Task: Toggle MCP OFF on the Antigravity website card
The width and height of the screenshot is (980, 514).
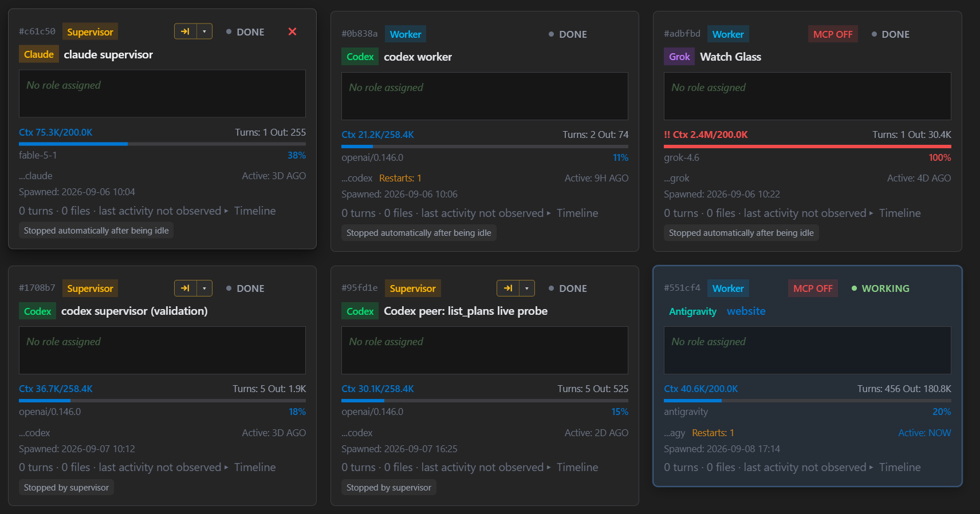Action: (813, 288)
